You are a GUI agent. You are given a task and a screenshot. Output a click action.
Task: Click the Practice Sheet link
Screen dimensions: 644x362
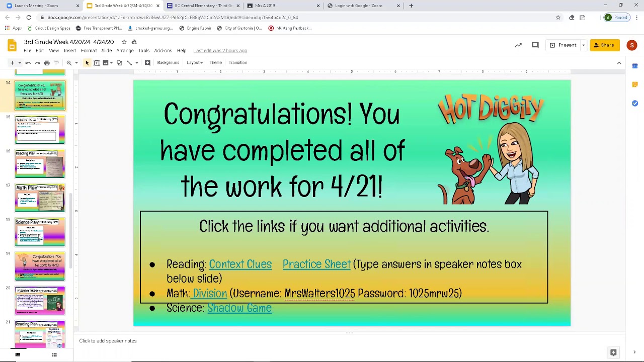[x=316, y=264]
